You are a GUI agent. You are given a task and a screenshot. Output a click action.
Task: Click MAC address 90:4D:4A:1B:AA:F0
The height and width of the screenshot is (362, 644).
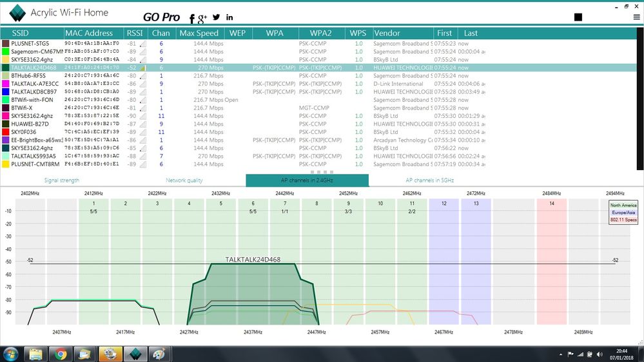click(x=92, y=44)
